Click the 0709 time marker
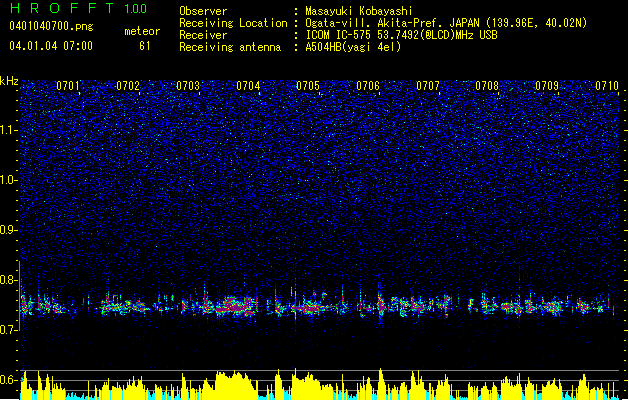This screenshot has width=629, height=400. click(x=547, y=86)
